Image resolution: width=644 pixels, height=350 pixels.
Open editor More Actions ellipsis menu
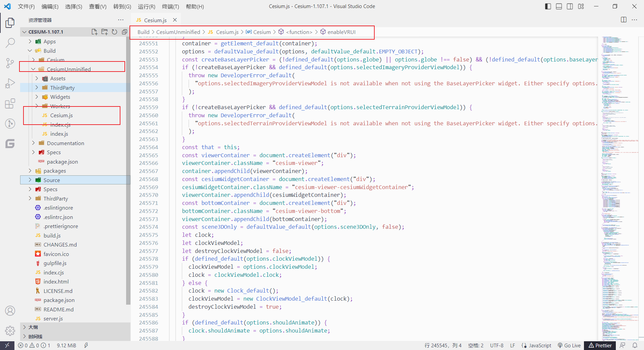pos(634,20)
